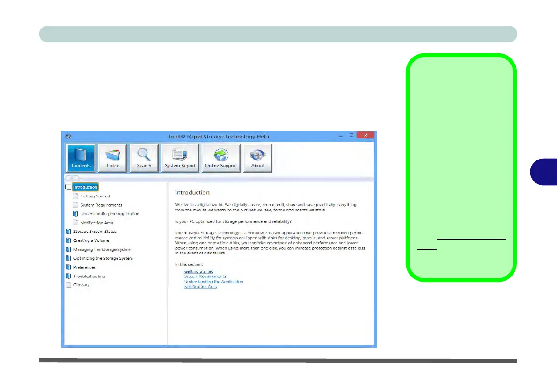Viewport: 557px width, 392px height.
Task: Select Introduction in contents tree
Action: [x=85, y=187]
